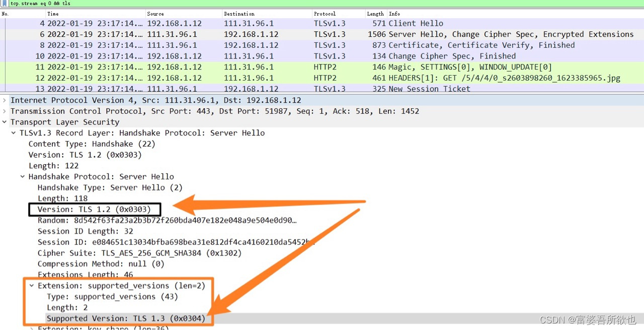Screen dimensions: 644x330
Task: Collapse the Transport Layer Security tree
Action: 4,122
